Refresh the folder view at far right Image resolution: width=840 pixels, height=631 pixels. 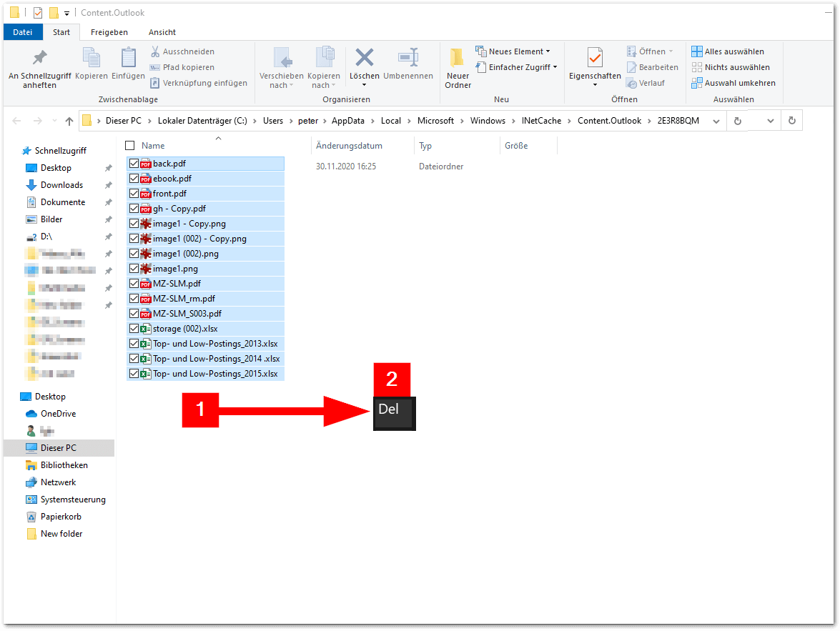(x=792, y=121)
